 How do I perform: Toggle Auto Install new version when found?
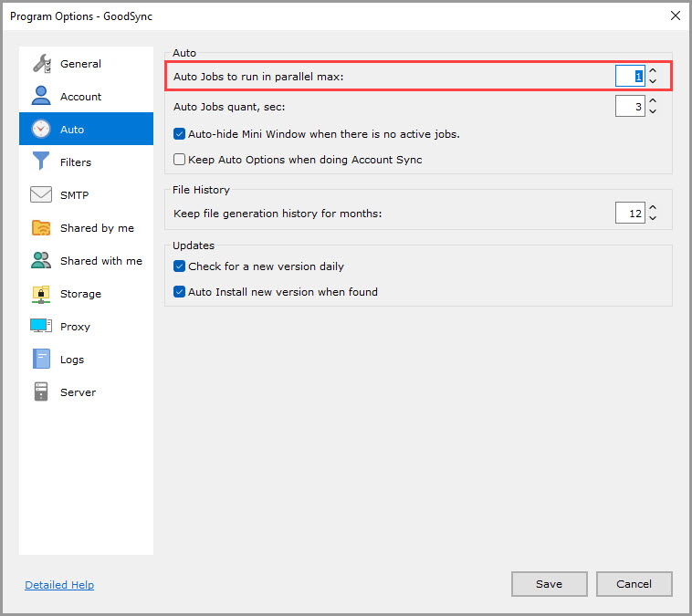pos(179,292)
